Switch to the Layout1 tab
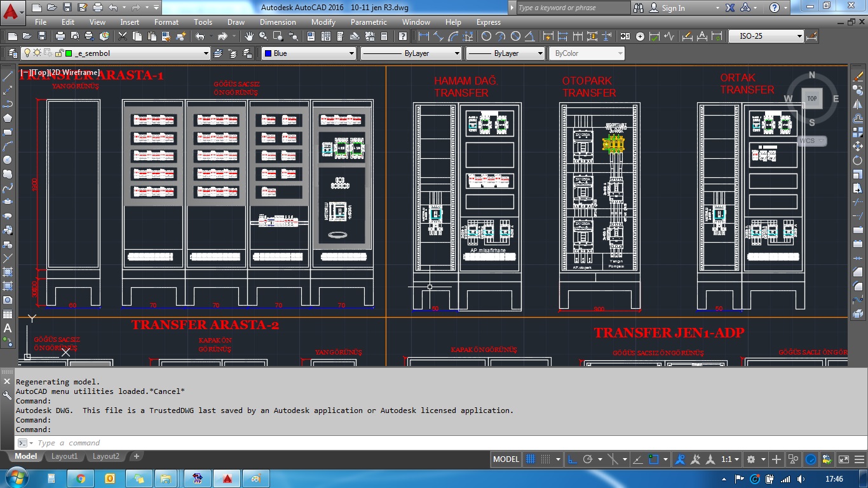This screenshot has height=488, width=868. coord(64,456)
